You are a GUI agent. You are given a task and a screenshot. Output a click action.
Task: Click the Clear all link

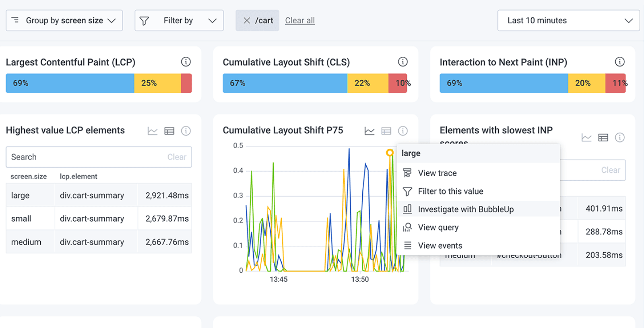300,21
